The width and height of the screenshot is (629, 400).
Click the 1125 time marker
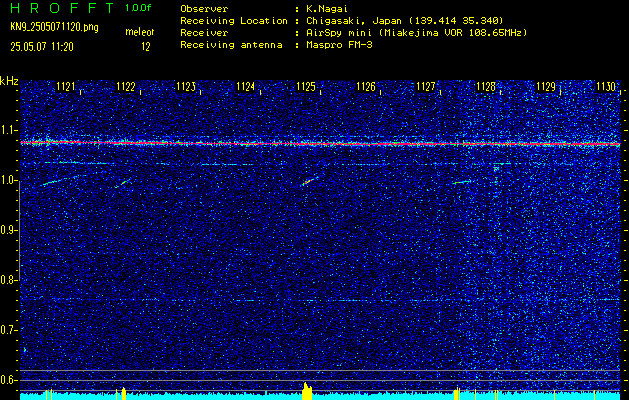click(x=306, y=86)
